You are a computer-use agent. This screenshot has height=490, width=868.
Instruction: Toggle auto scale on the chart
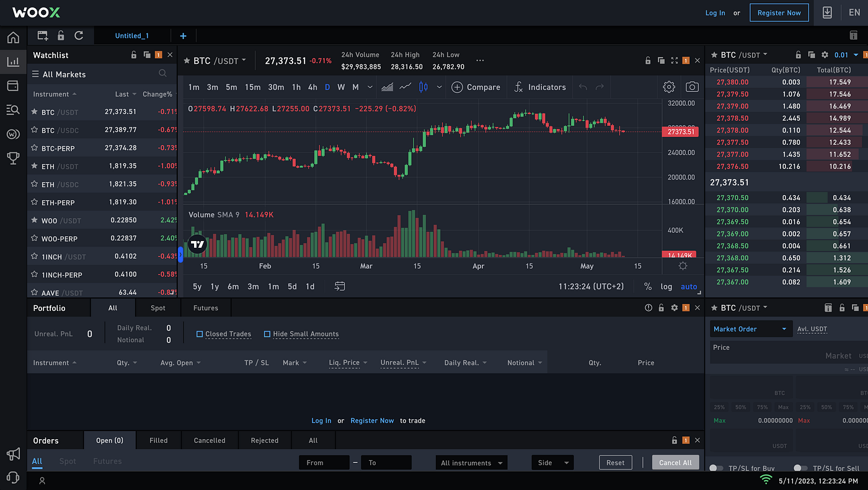pyautogui.click(x=689, y=287)
